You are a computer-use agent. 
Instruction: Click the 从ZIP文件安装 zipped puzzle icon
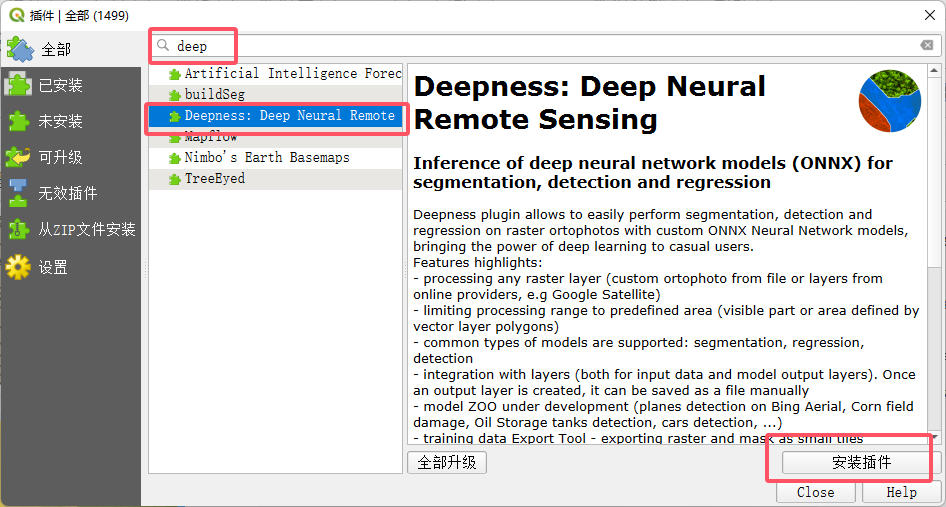pos(18,230)
